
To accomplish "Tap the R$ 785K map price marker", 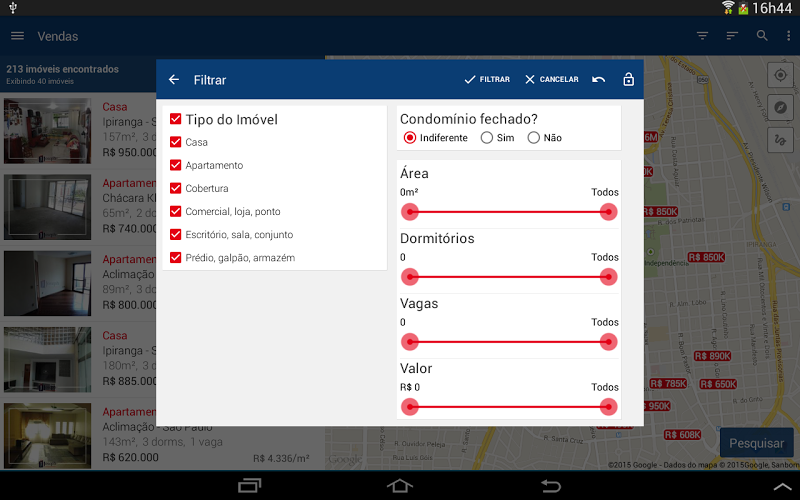I will (668, 383).
